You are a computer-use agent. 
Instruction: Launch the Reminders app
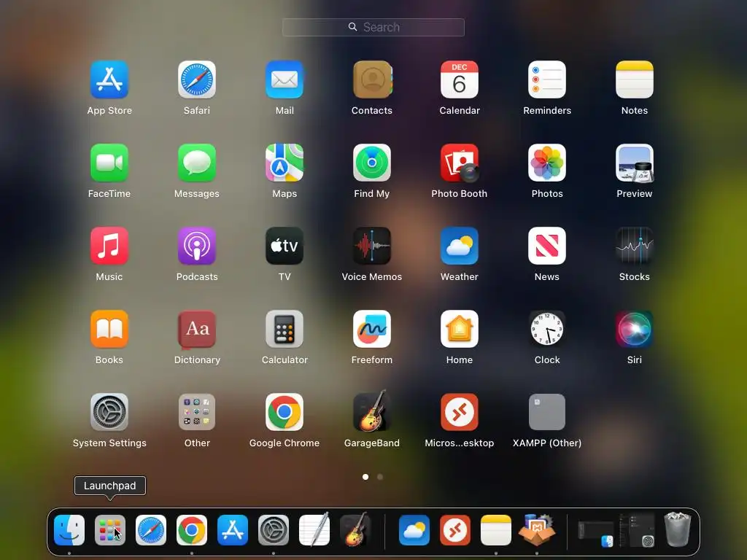(x=547, y=79)
